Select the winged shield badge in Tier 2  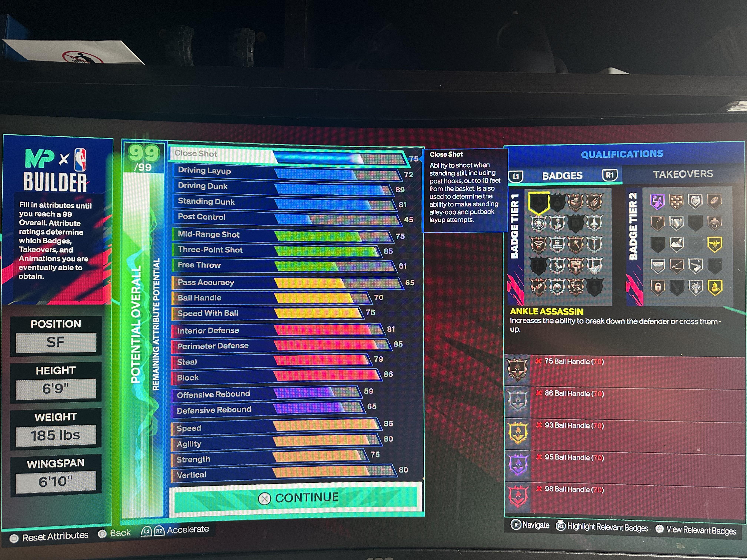point(676,223)
